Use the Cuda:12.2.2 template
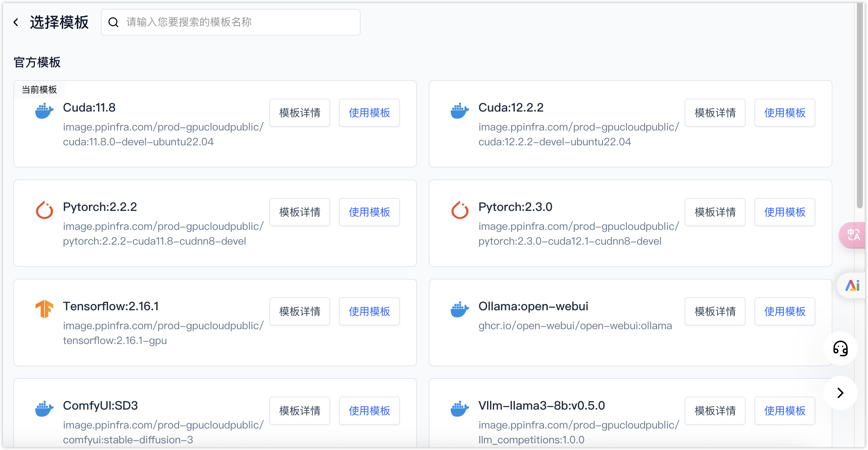Viewport: 868px width, 450px height. (785, 113)
